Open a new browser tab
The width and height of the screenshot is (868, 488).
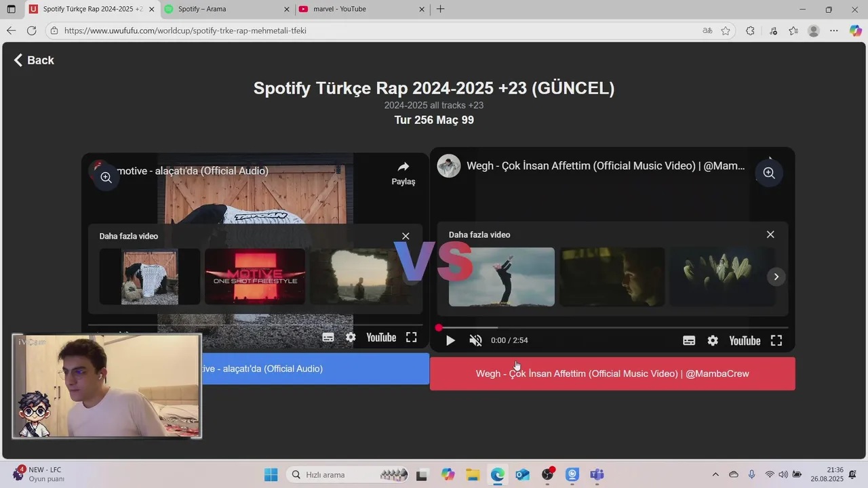441,9
